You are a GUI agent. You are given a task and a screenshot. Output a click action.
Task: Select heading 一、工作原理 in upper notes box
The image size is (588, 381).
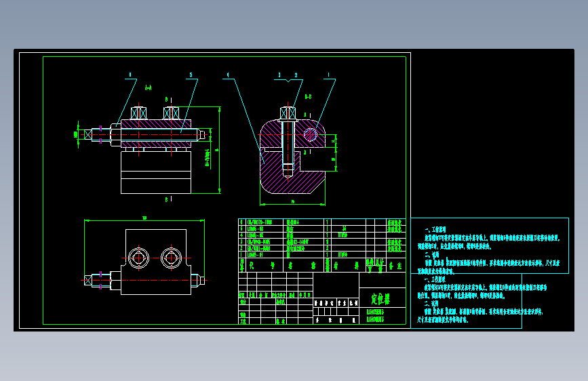[x=435, y=230]
